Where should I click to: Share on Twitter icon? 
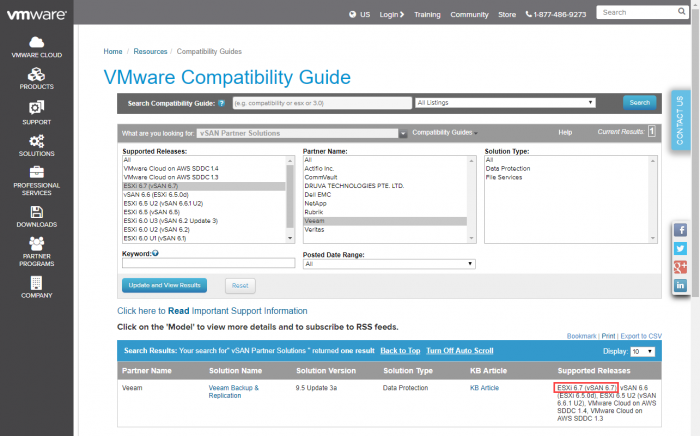680,249
